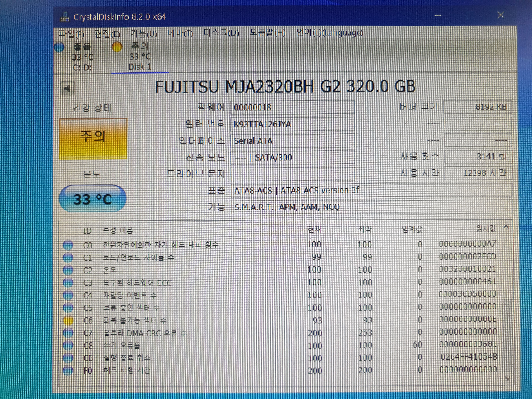Open the 편집(E) menu
Image resolution: width=532 pixels, height=399 pixels.
[107, 34]
